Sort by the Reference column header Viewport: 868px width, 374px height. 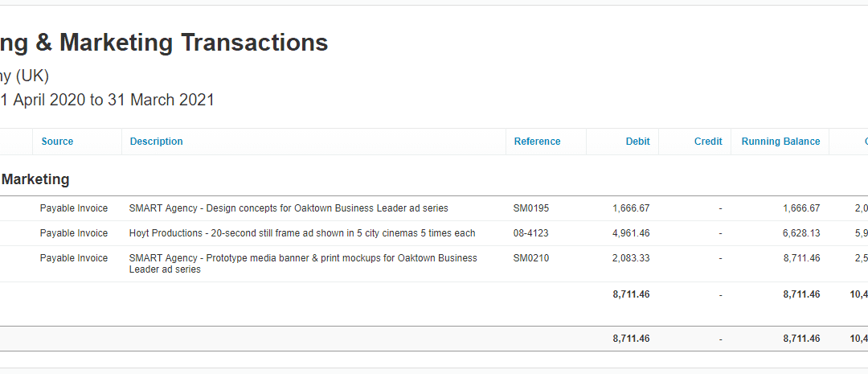click(x=537, y=142)
